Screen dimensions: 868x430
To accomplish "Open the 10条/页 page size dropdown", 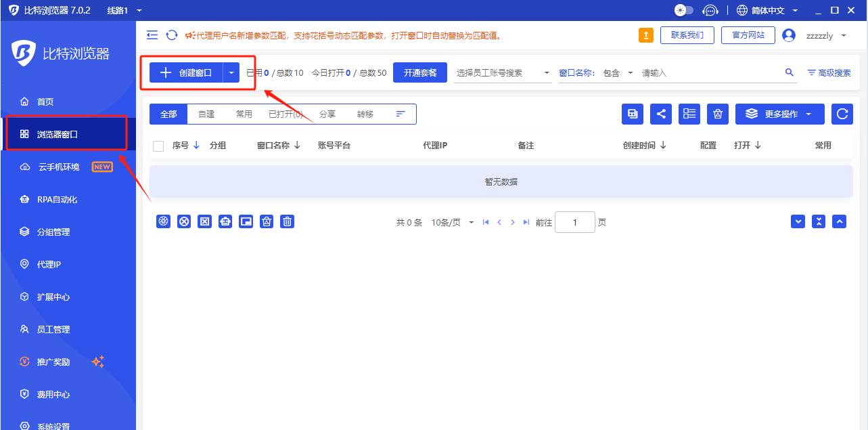I will [x=453, y=222].
